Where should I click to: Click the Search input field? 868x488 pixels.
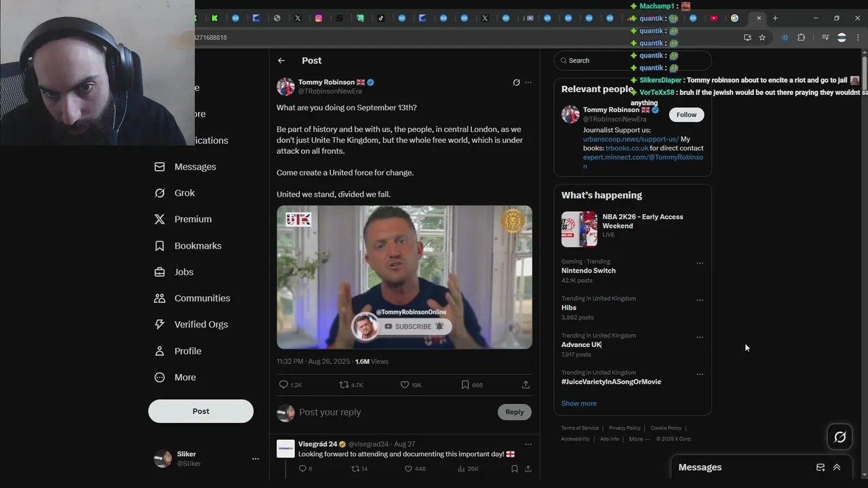[x=633, y=60]
